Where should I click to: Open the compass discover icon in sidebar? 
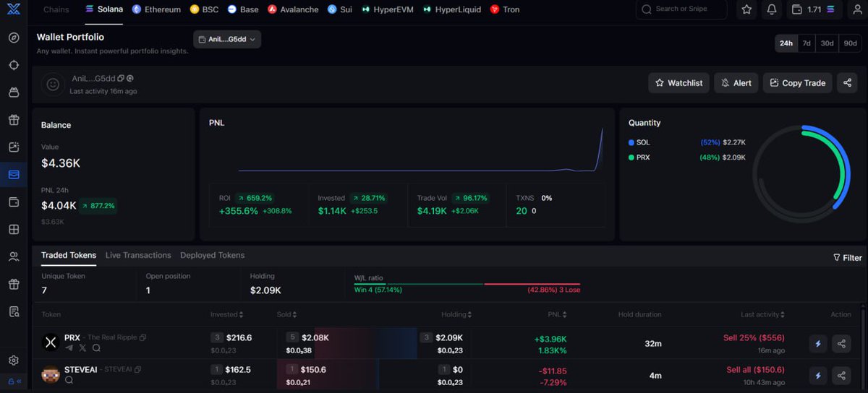[x=14, y=38]
